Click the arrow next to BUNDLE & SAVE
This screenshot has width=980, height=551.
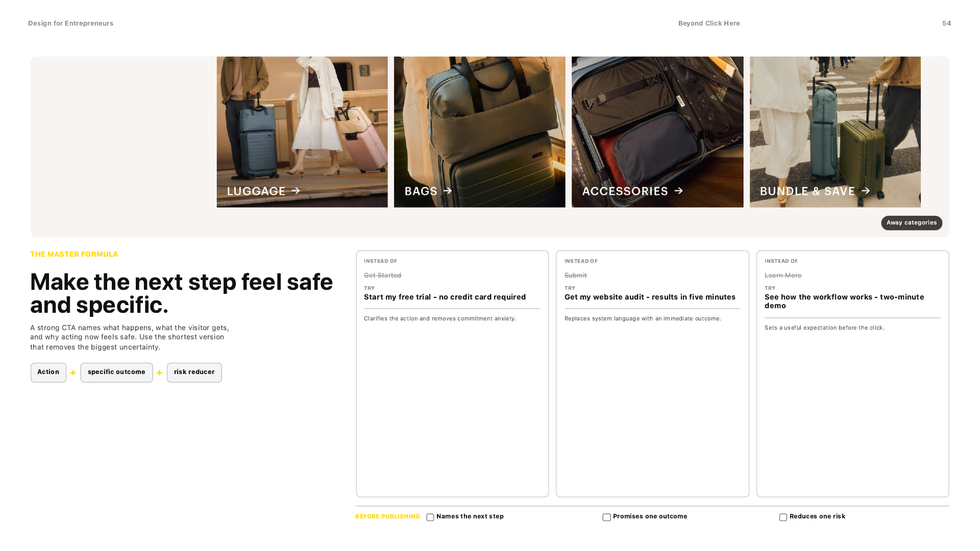866,191
